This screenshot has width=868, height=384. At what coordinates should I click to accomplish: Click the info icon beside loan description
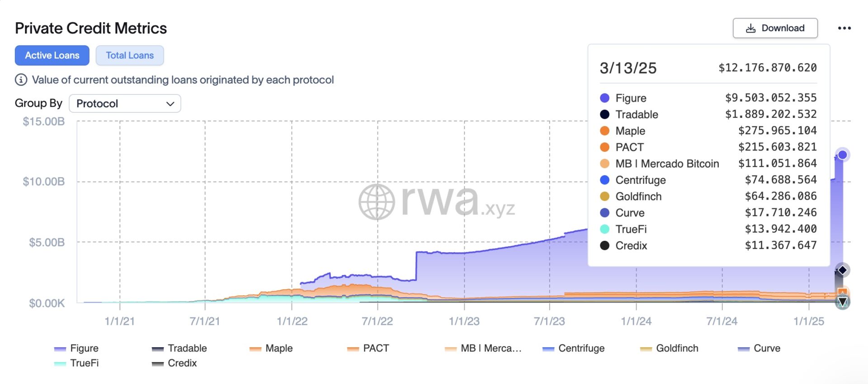pos(21,80)
